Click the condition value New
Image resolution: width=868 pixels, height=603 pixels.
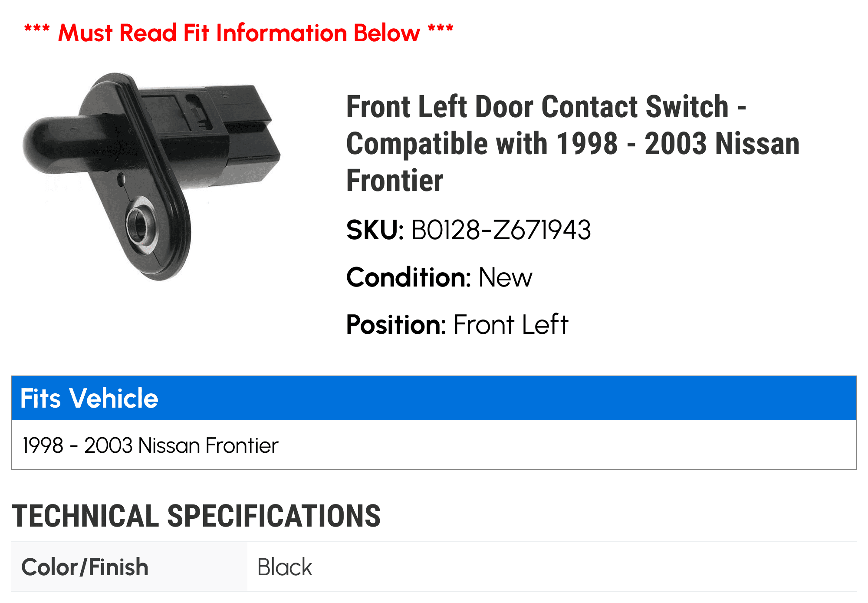pyautogui.click(x=505, y=277)
